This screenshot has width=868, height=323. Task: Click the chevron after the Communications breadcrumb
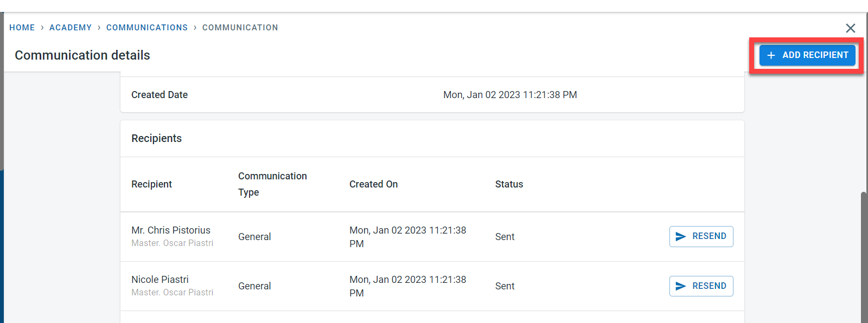coord(195,28)
